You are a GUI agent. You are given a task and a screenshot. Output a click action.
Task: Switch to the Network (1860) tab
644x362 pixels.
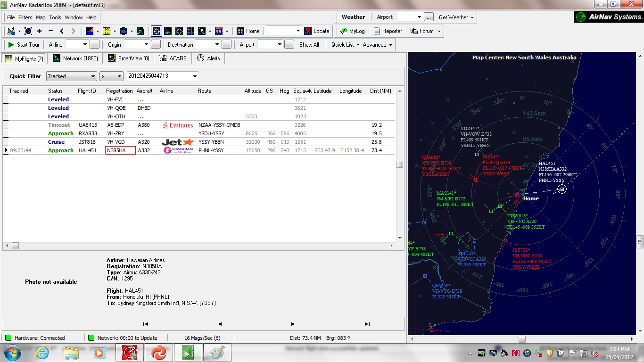pyautogui.click(x=75, y=58)
